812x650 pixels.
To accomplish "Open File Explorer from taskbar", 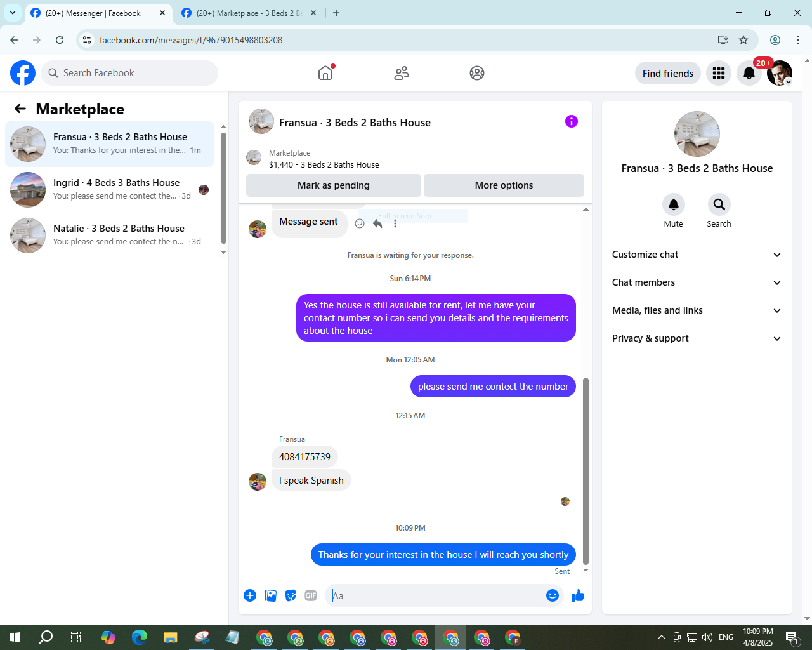I will 170,637.
